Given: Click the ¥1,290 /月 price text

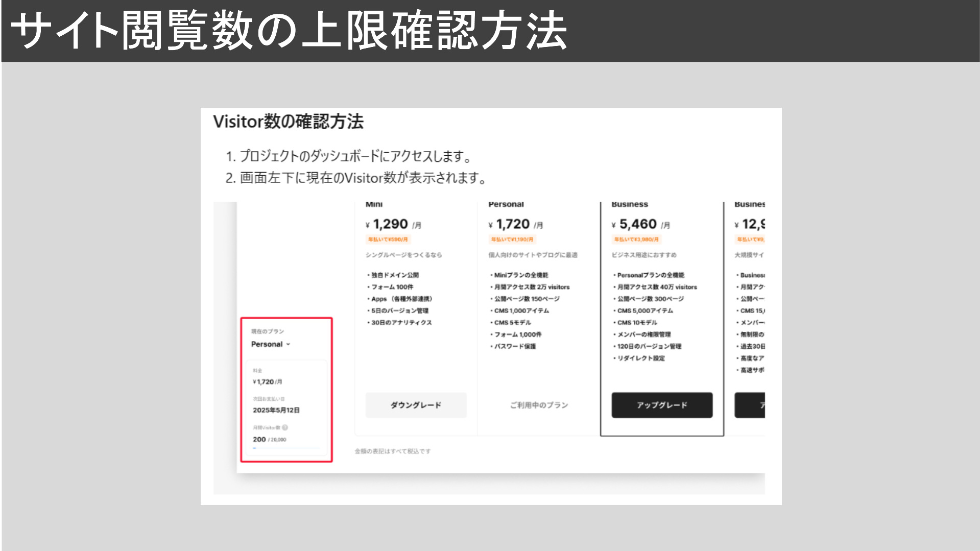Looking at the screenshot, I should (394, 224).
